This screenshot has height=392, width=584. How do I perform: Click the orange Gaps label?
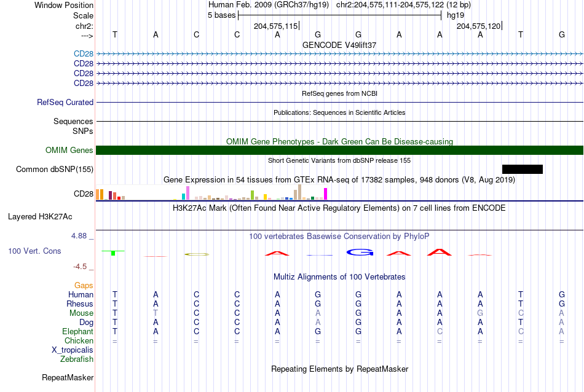point(84,286)
